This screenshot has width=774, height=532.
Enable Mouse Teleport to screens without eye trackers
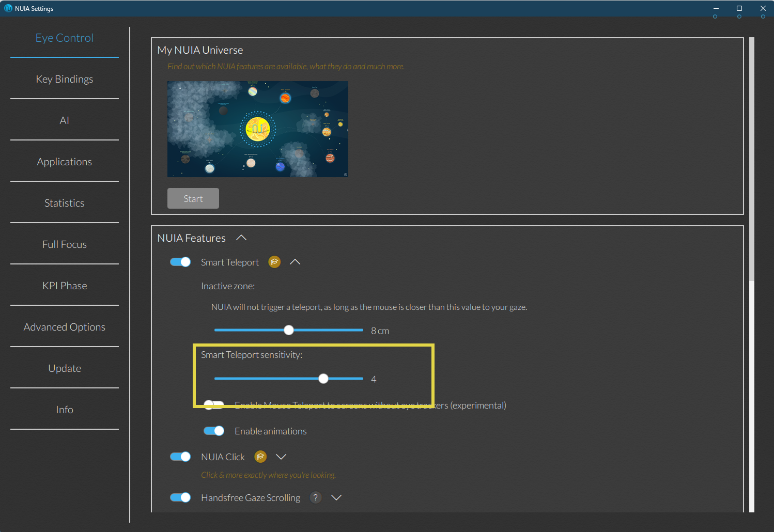coord(214,405)
